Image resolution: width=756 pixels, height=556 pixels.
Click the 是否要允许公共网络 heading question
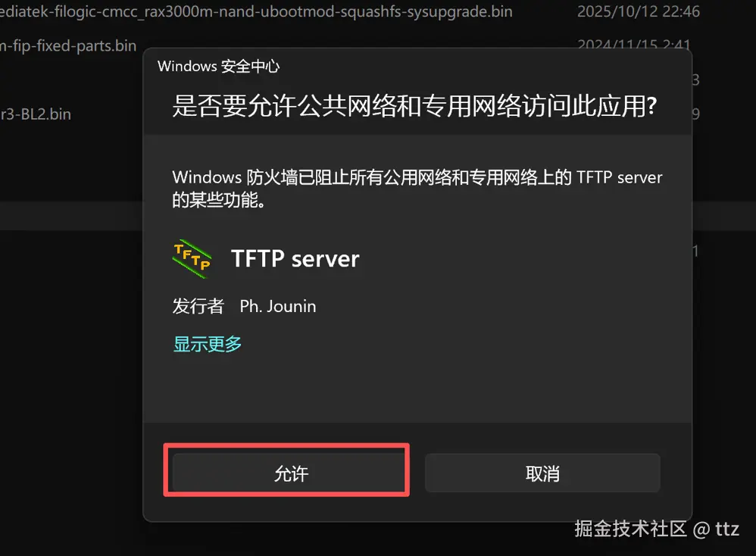414,106
